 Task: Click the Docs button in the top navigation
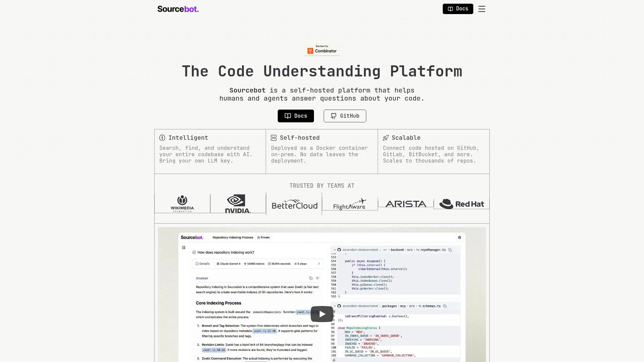point(458,9)
